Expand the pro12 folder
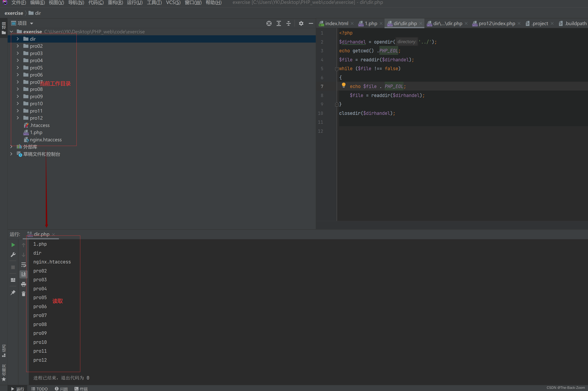The height and width of the screenshot is (391, 588). point(18,118)
